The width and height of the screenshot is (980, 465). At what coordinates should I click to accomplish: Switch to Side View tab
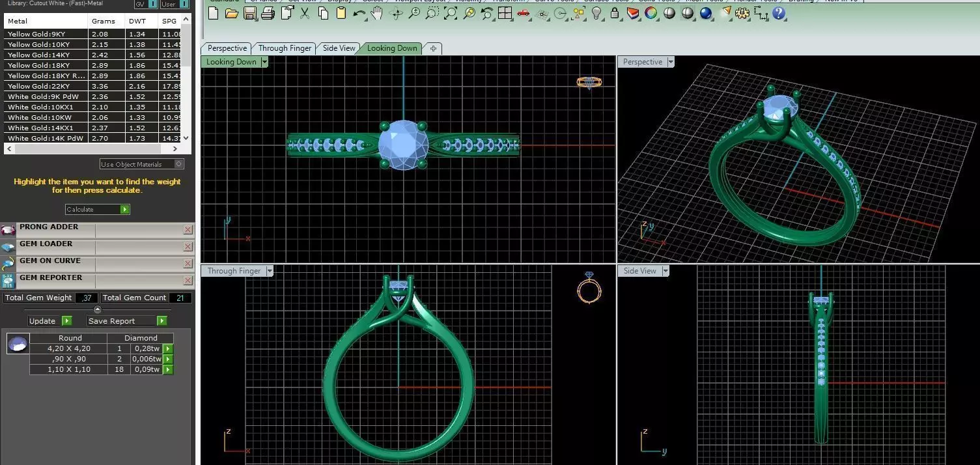339,48
